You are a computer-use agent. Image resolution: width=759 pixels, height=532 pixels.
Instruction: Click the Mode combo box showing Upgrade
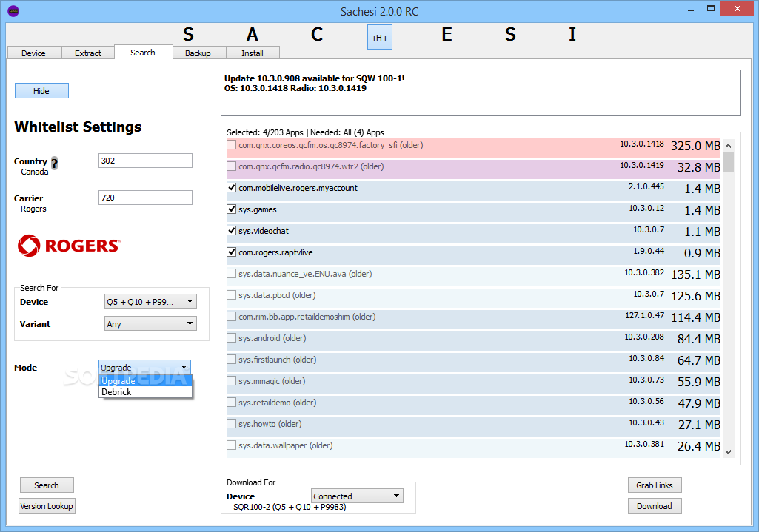click(x=144, y=367)
